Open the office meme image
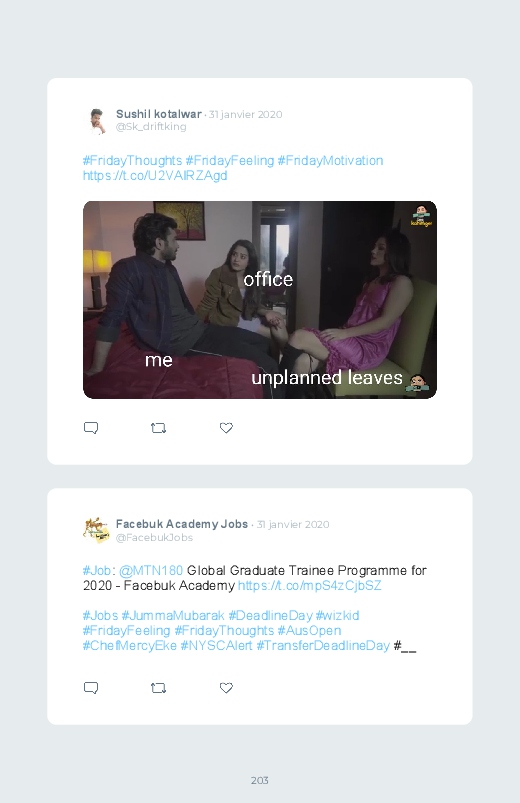The height and width of the screenshot is (803, 520). coord(260,300)
